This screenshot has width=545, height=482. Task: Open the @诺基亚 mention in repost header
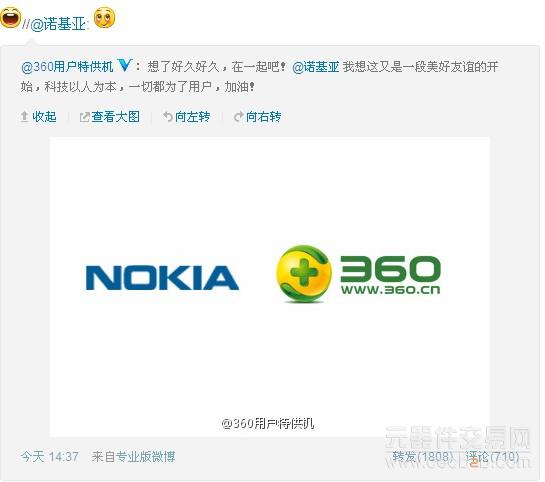point(58,24)
